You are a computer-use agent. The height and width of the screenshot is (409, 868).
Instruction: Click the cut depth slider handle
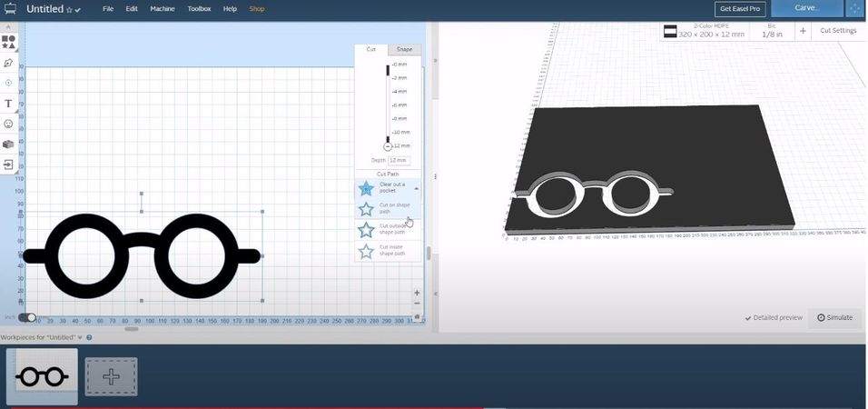[x=388, y=146]
